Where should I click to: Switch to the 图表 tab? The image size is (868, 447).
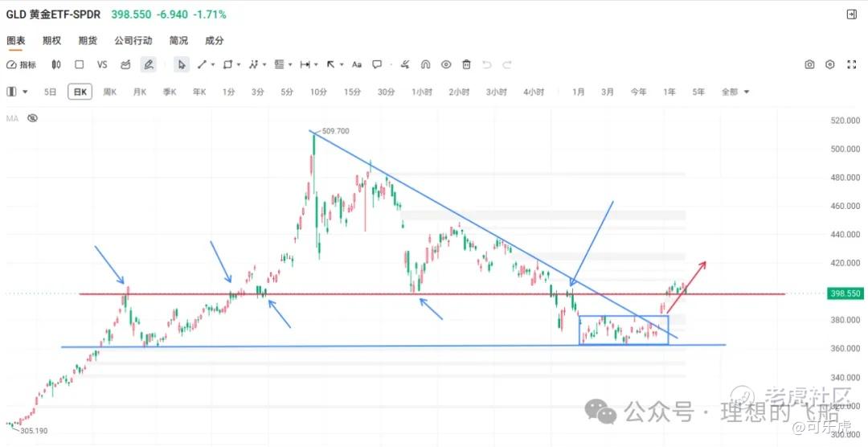[15, 40]
